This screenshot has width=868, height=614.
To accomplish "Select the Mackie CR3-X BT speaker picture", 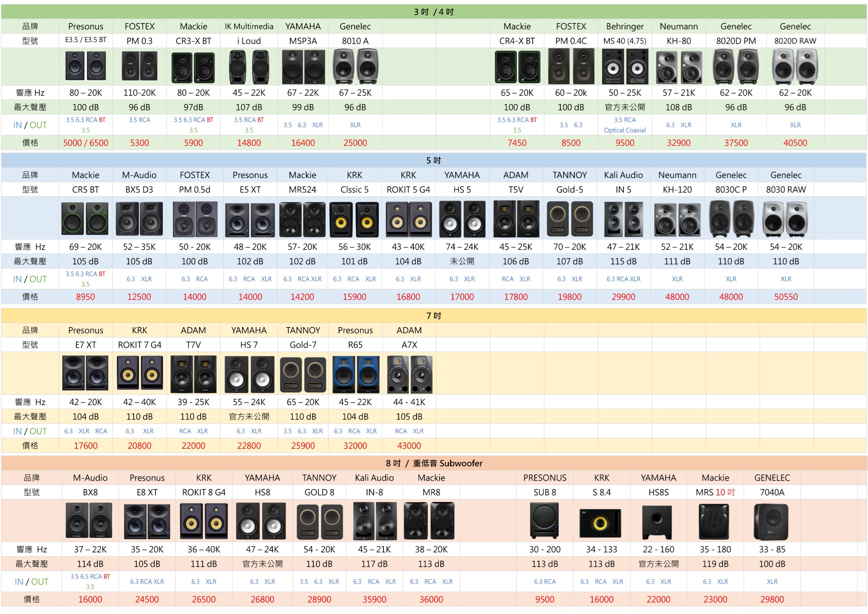I will tap(193, 68).
